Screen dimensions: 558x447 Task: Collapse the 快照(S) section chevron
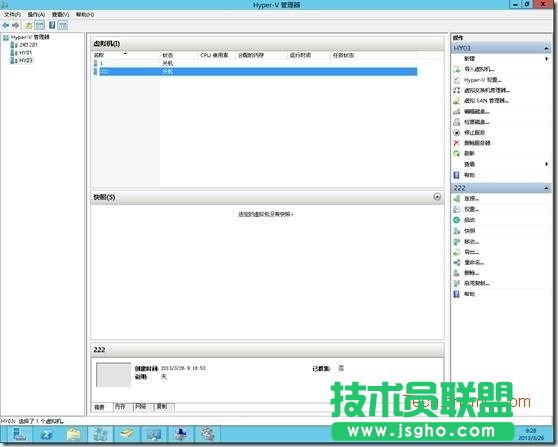tap(437, 197)
